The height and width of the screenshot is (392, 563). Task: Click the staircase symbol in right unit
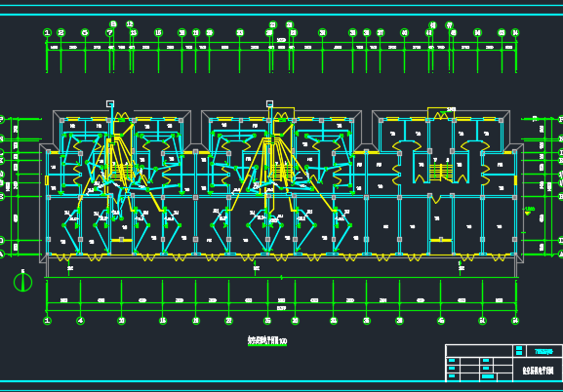441,173
